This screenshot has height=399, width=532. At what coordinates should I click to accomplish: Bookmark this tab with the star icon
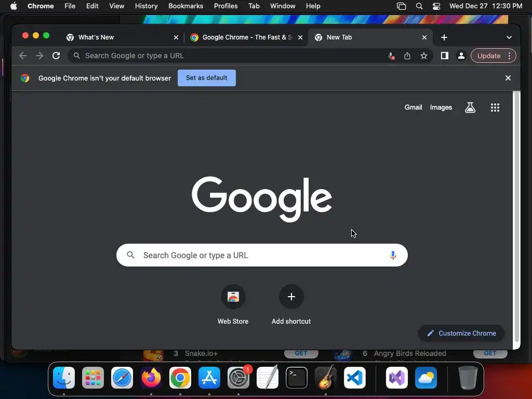tap(424, 56)
